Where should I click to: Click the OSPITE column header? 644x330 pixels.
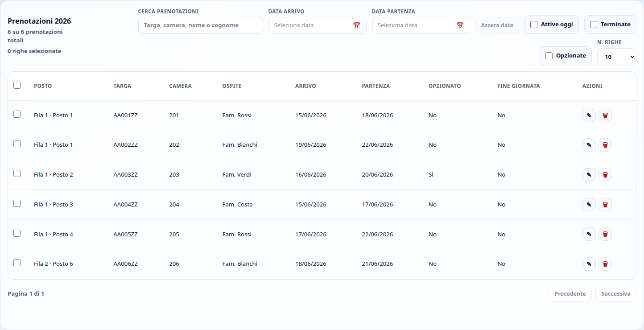coord(232,86)
